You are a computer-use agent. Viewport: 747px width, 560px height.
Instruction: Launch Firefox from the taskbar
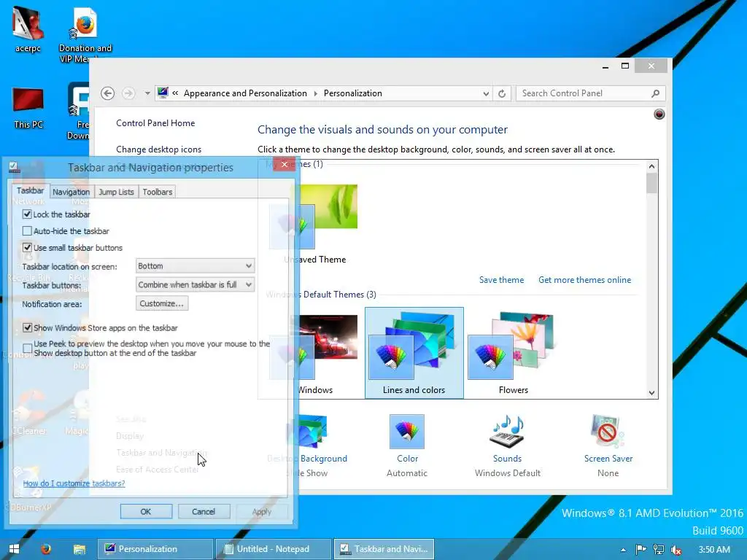[46, 549]
